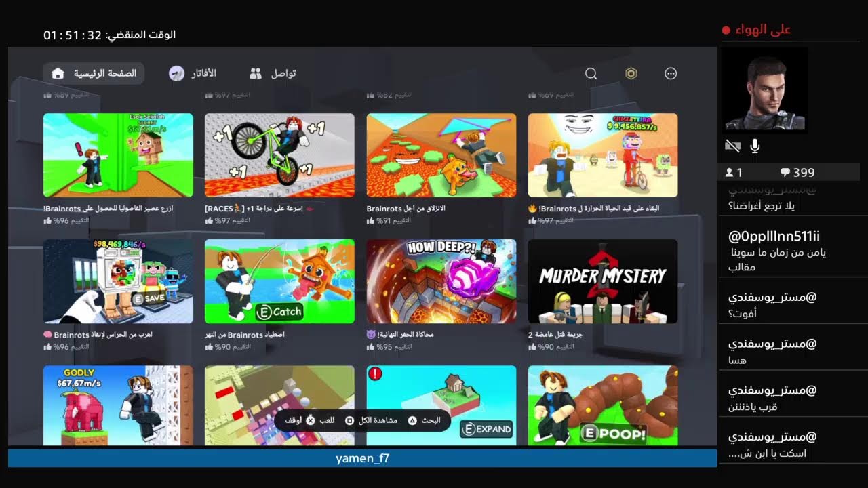Click the microphone icon under streamer portrait
Viewport: 868px width, 488px height.
(755, 146)
